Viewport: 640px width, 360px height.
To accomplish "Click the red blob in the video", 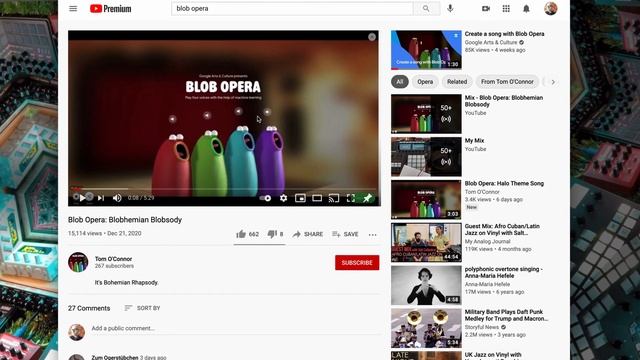I will pos(172,165).
